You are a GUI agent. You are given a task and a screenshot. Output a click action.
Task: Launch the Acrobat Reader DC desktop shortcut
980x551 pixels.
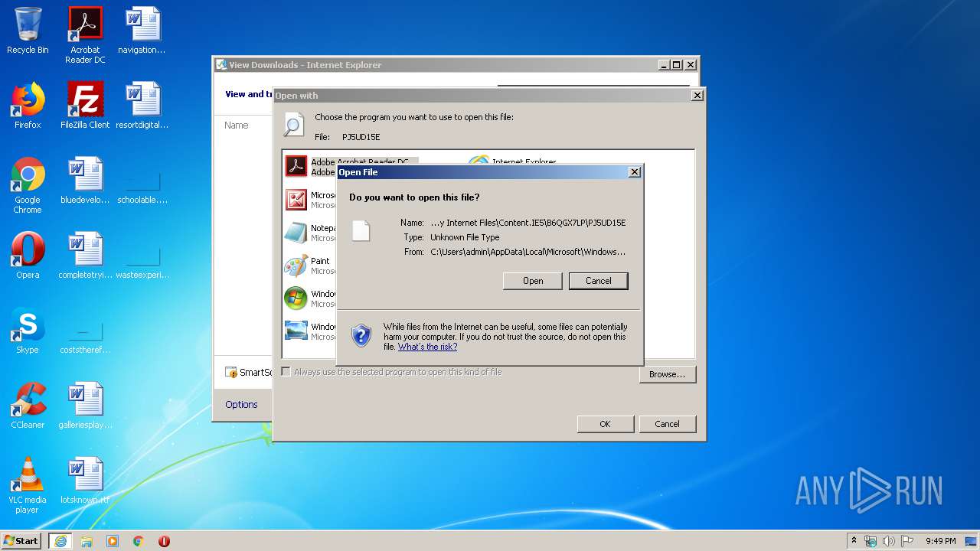85,34
